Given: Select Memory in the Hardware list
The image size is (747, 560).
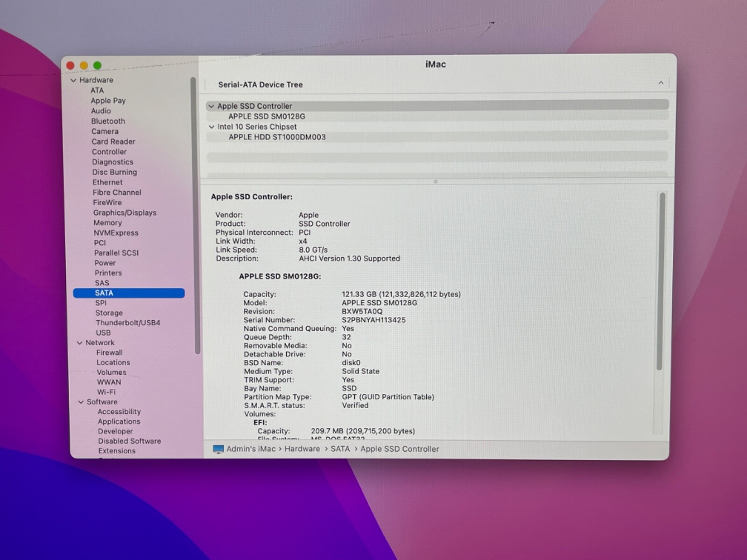Looking at the screenshot, I should pos(107,223).
